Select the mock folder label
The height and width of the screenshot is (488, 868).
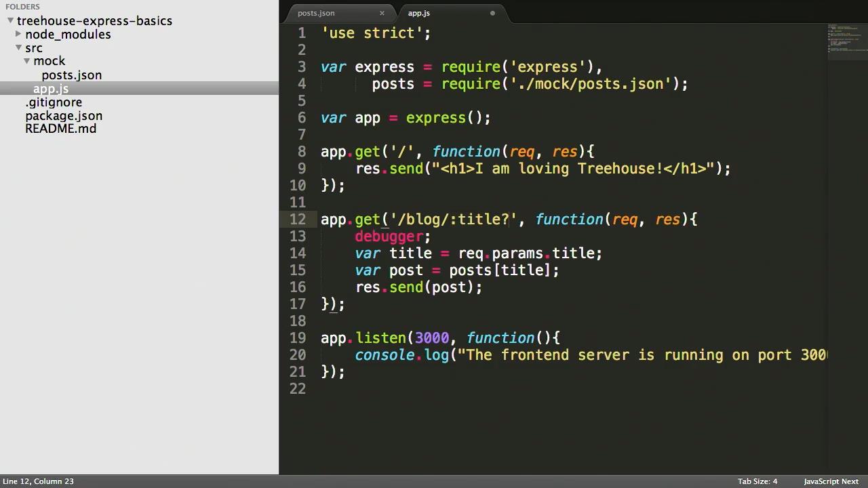point(50,61)
